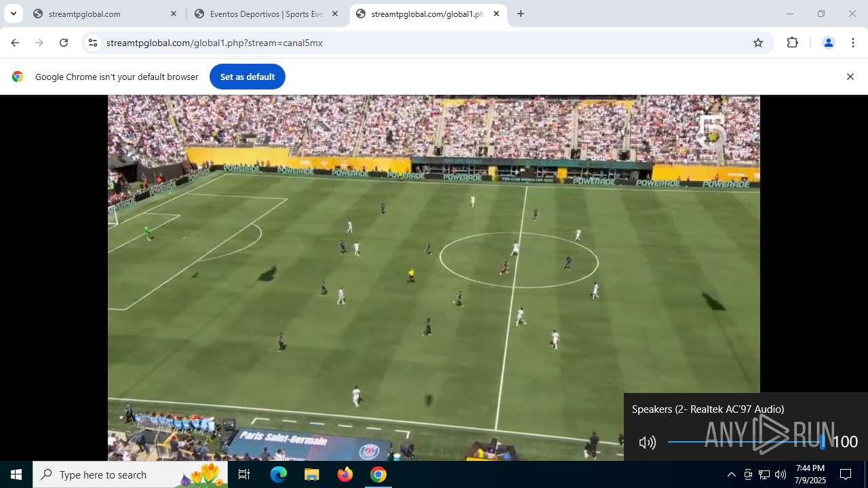Reload the current page
Screen dimensions: 868x488
tap(64, 43)
